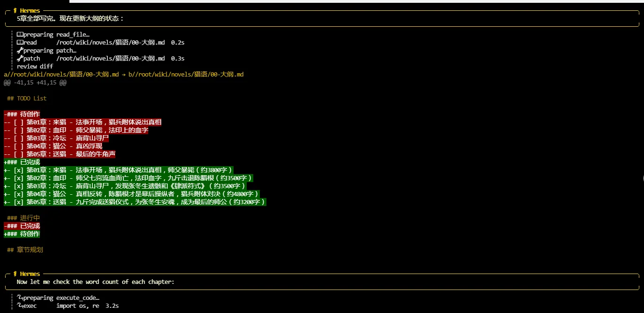
Task: Click the 'preparing read_file…' text
Action: (x=56, y=34)
